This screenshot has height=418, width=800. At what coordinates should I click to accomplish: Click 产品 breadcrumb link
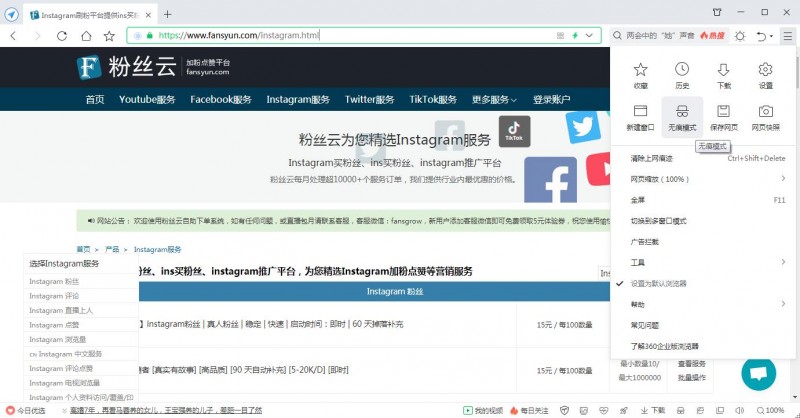(112, 249)
